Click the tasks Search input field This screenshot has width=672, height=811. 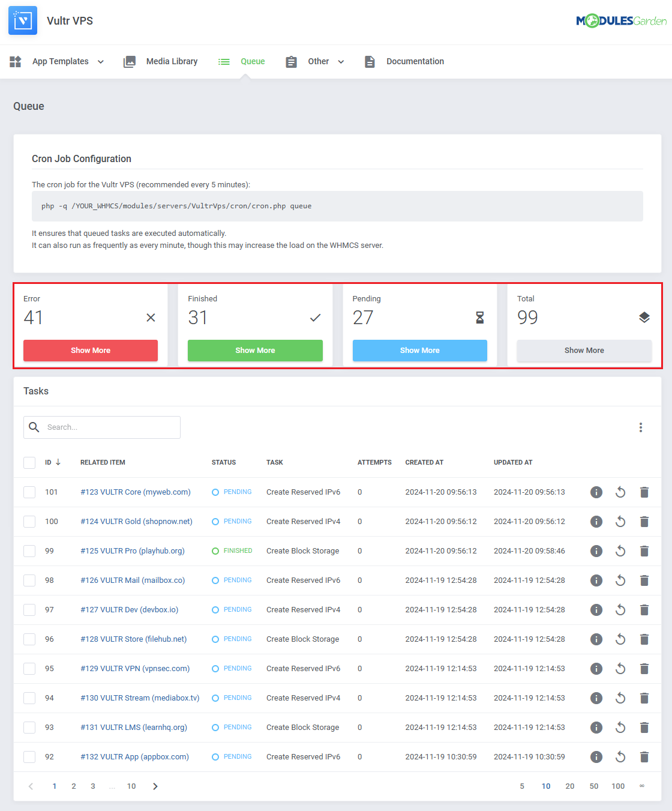(x=102, y=427)
